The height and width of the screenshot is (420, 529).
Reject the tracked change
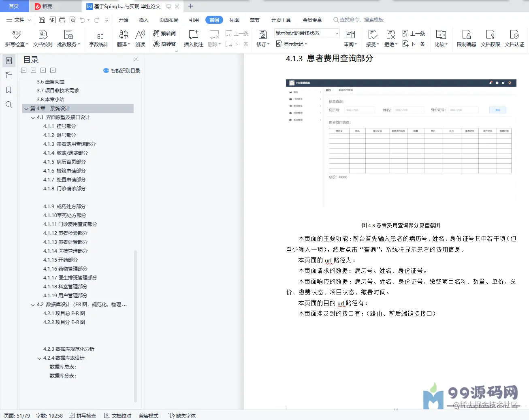(x=390, y=38)
